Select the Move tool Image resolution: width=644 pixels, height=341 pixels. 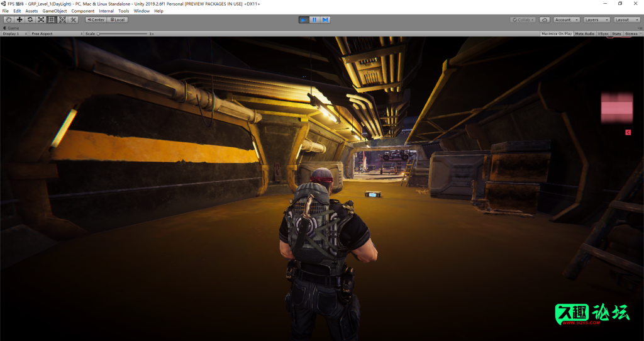pos(19,20)
